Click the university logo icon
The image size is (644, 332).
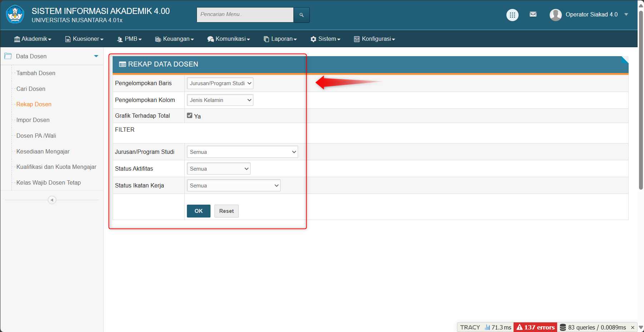tap(15, 15)
